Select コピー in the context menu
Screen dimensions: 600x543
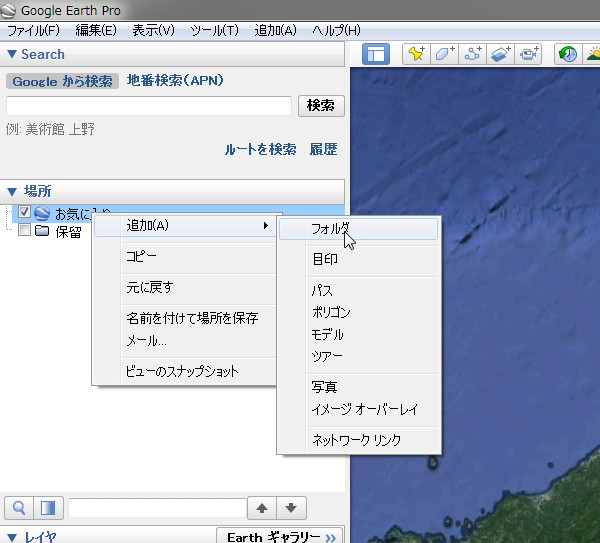[185, 256]
